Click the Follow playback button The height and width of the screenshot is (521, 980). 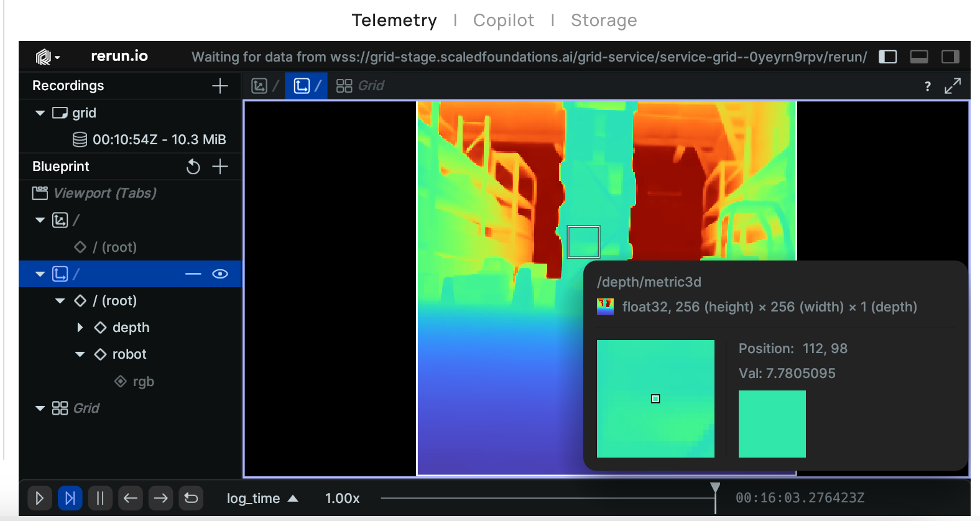70,498
